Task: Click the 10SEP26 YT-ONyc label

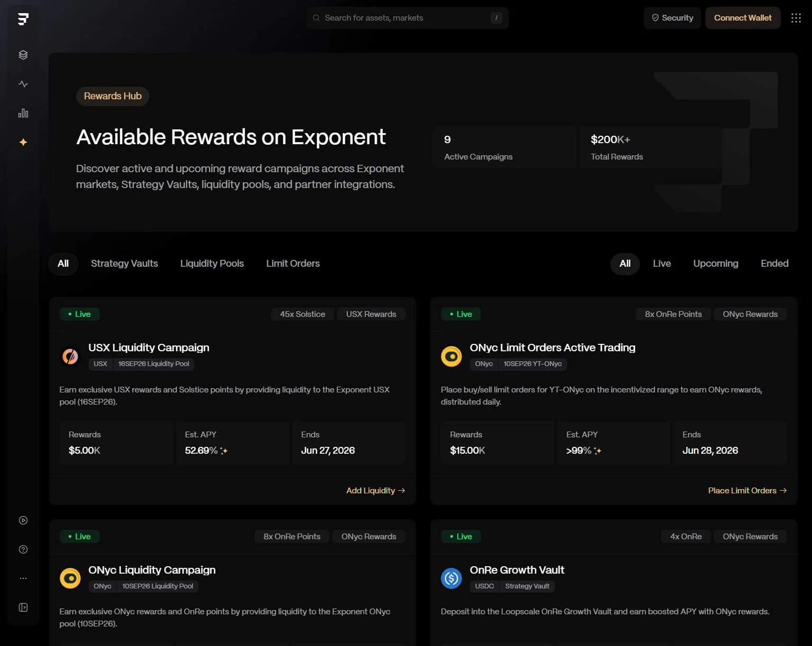Action: (x=533, y=364)
